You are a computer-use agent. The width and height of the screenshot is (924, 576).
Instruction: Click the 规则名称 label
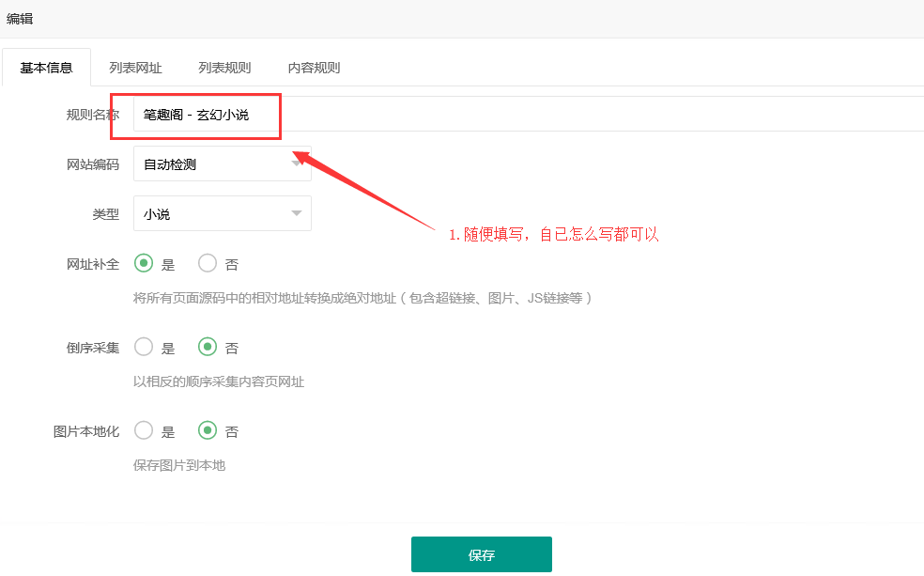point(93,115)
